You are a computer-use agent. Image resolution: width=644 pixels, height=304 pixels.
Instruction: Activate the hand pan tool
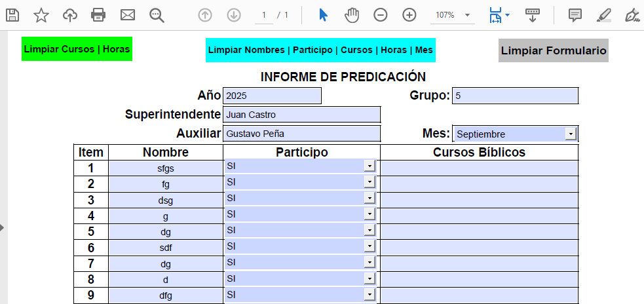[x=352, y=15]
